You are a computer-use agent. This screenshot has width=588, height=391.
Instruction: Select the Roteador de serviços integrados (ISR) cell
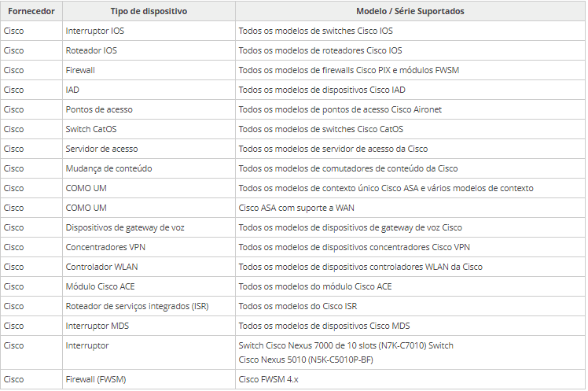coord(137,307)
